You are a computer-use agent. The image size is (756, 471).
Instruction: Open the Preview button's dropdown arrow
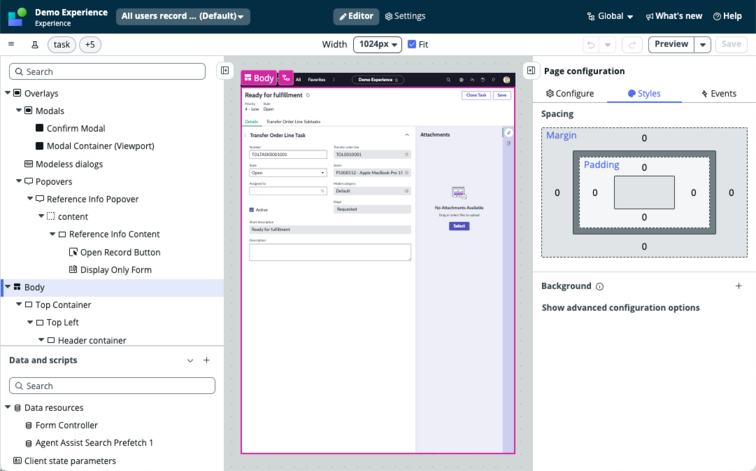(702, 45)
